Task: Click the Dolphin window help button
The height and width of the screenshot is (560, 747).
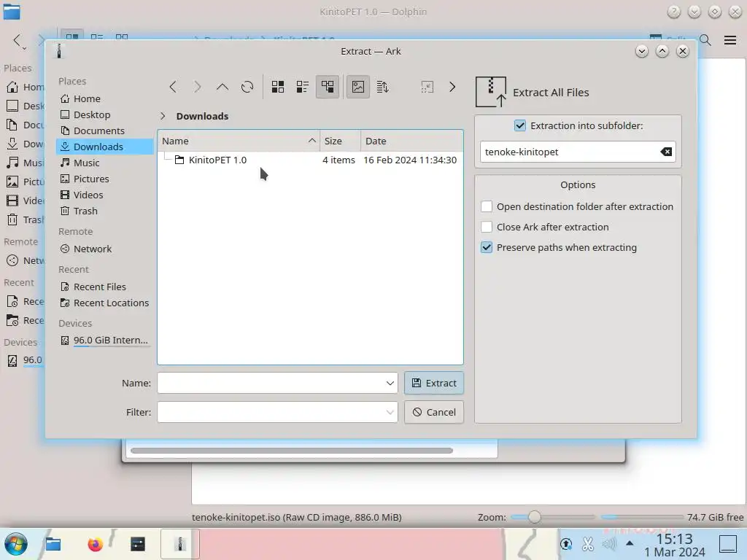Action: 673,12
